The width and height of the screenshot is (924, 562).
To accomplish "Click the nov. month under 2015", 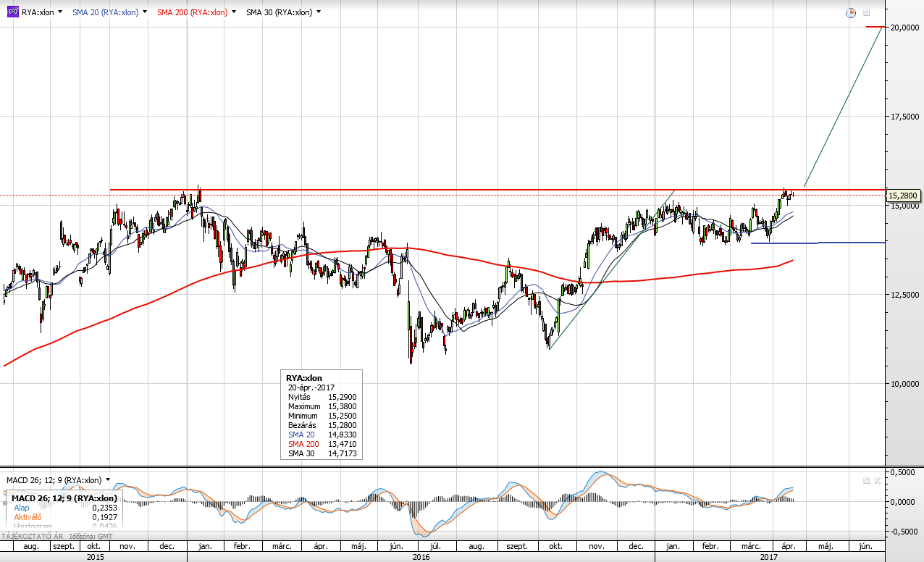I will 127,546.
